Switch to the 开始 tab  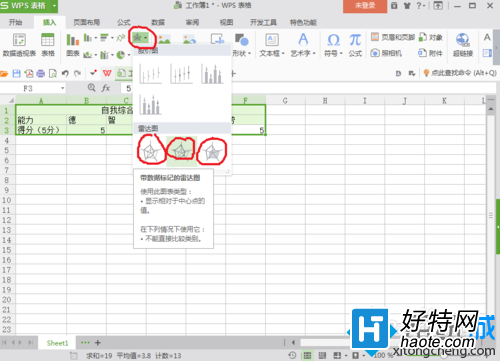pos(15,22)
